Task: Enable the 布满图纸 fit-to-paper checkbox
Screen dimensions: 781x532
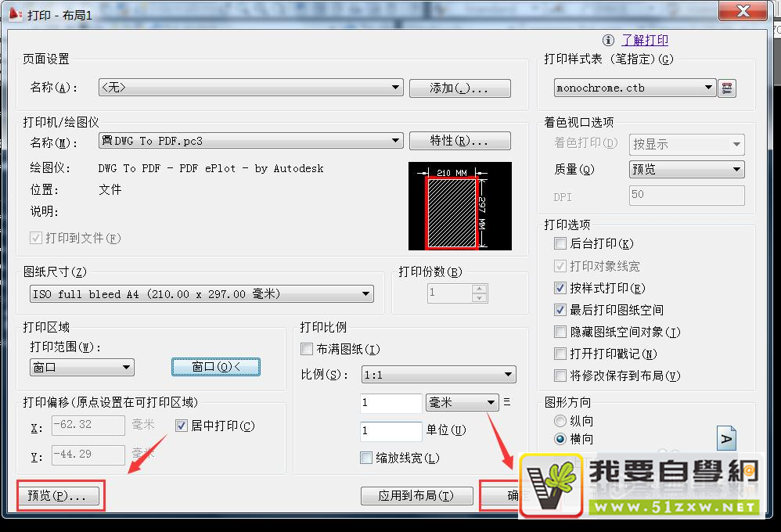Action: (307, 349)
